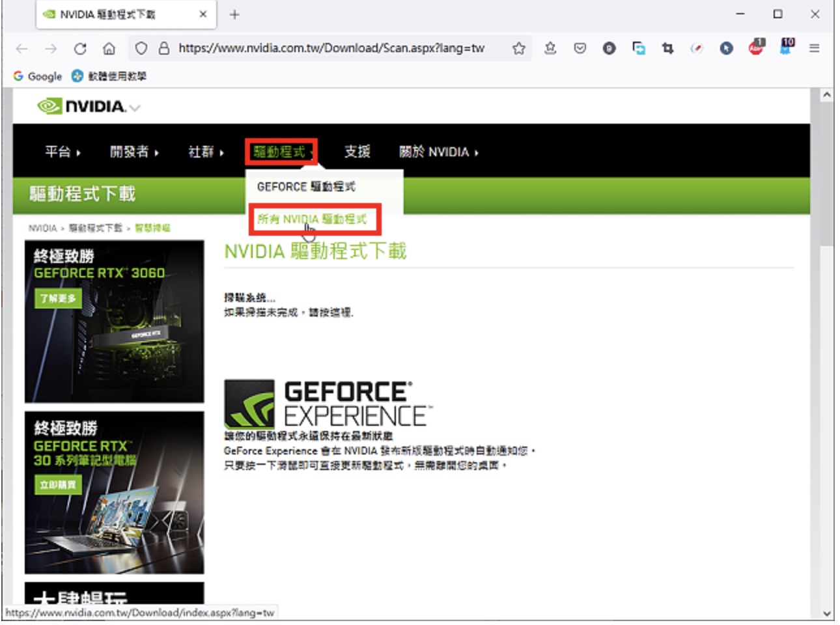The image size is (840, 625).
Task: Click the tracking protection shield icon
Action: (x=141, y=48)
